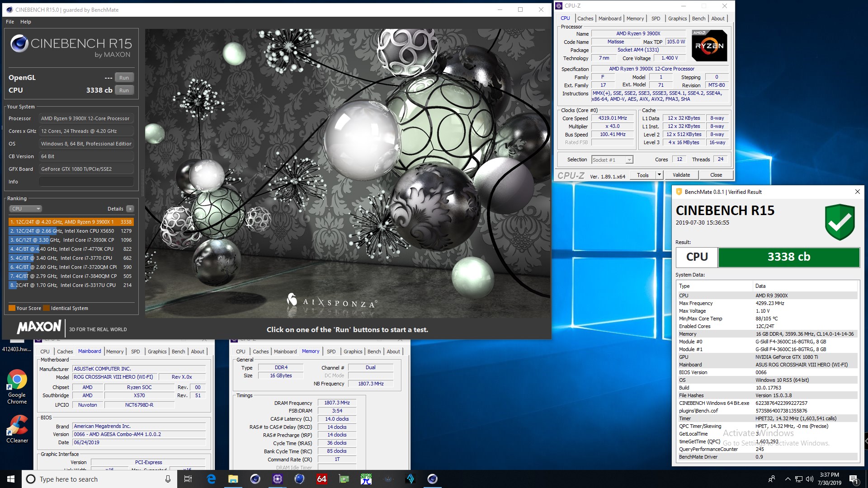Viewport: 868px width, 488px height.
Task: Open the AIDA64 taskbar icon
Action: [321, 479]
